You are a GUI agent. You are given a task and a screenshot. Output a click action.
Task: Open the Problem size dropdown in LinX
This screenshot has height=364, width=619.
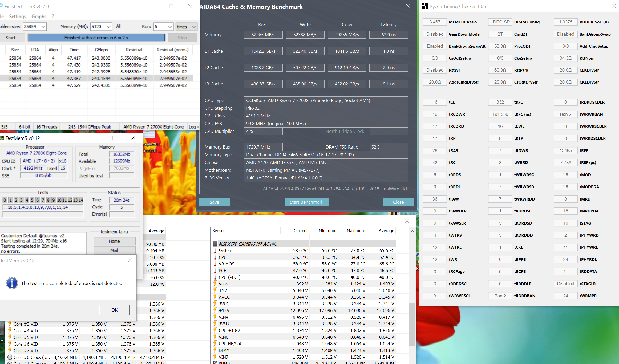click(x=43, y=27)
